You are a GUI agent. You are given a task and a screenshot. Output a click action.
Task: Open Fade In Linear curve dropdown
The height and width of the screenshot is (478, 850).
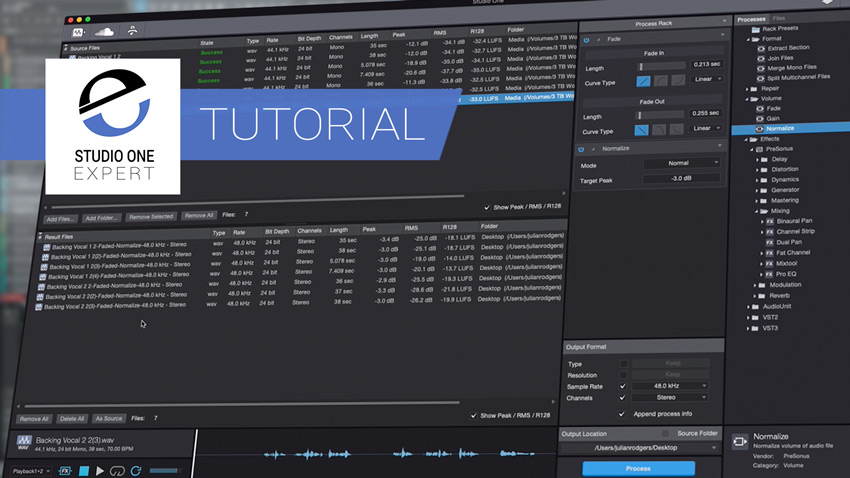[707, 79]
